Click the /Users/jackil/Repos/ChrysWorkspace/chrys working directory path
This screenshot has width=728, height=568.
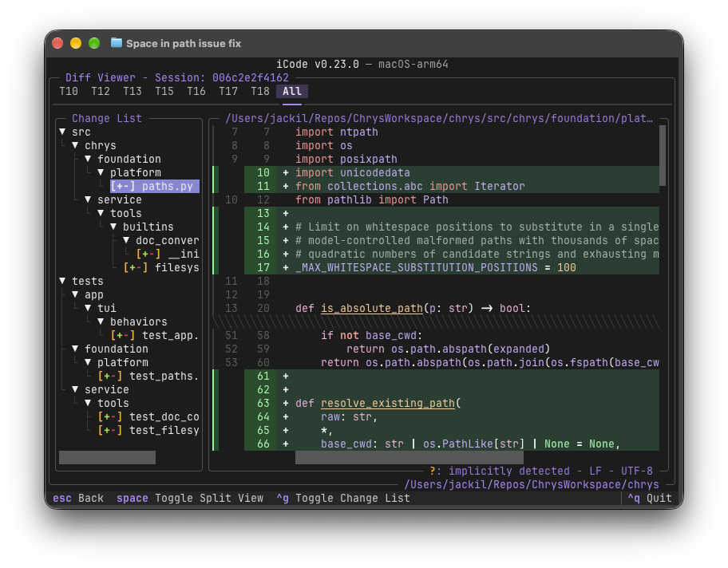click(532, 484)
